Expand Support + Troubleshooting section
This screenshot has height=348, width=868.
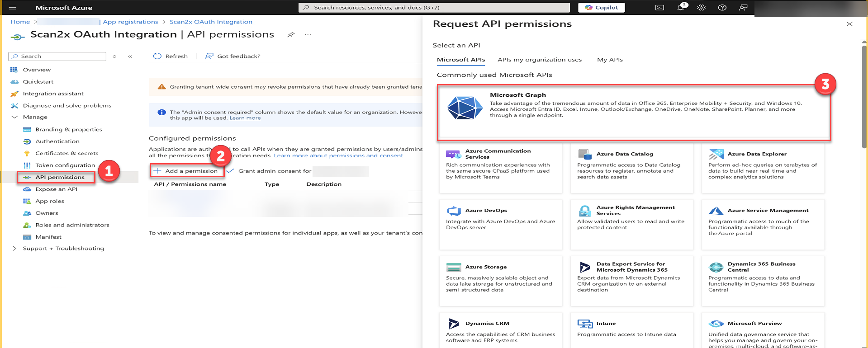click(14, 249)
